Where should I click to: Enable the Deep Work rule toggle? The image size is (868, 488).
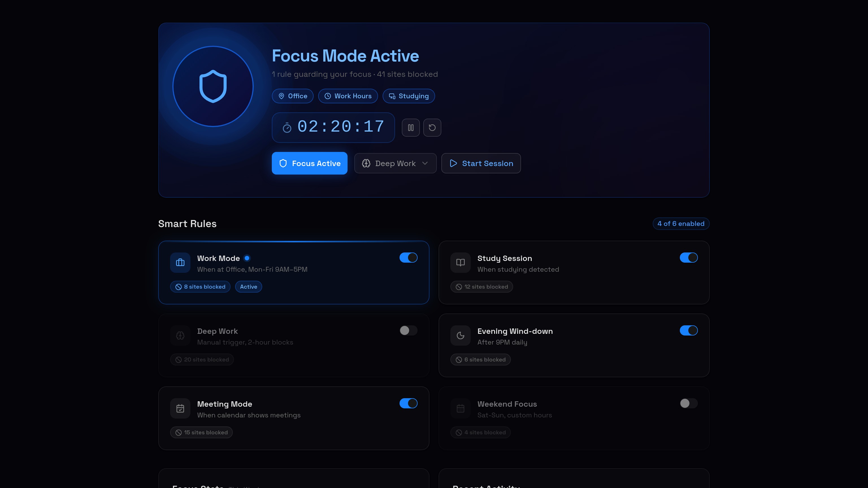click(x=408, y=330)
